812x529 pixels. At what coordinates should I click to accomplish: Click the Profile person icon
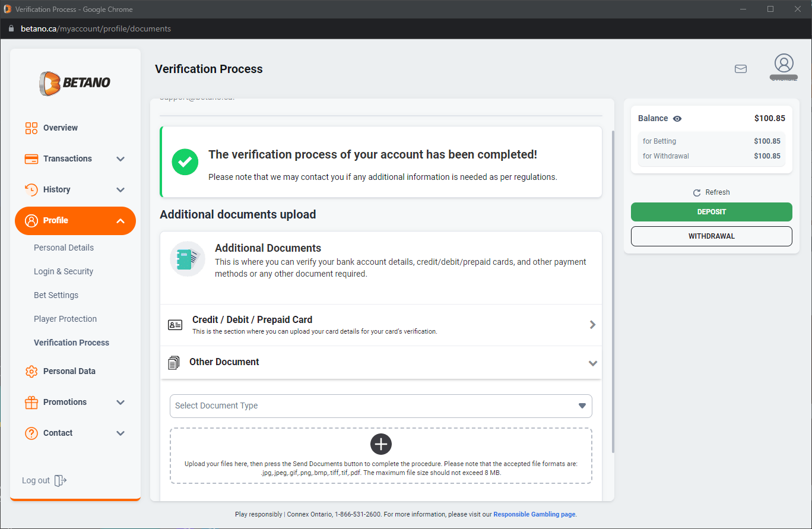coord(31,220)
